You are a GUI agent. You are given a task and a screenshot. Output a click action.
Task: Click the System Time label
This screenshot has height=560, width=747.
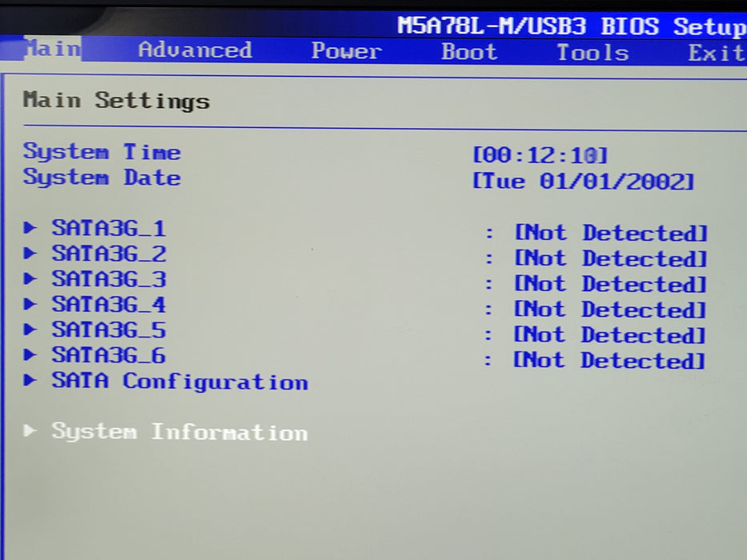[102, 152]
